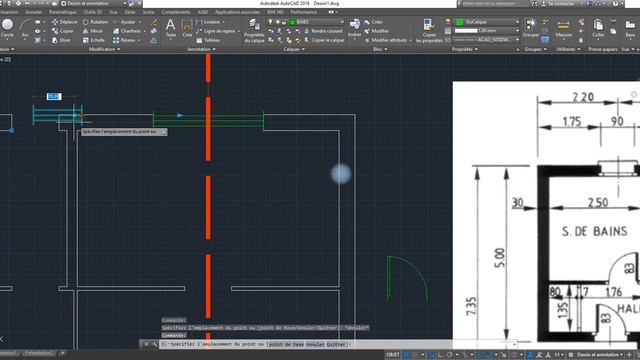The height and width of the screenshot is (360, 640).
Task: Open the Compléments ribbon tab
Action: (176, 13)
